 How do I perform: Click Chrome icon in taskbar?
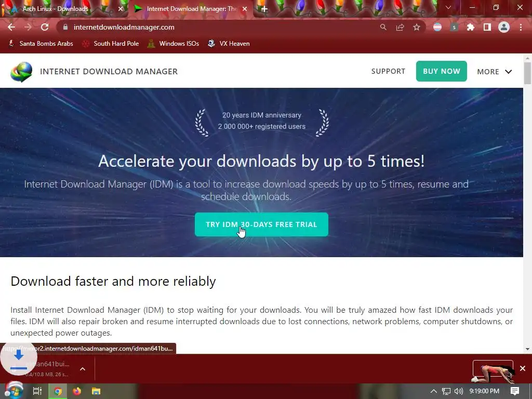tap(58, 391)
